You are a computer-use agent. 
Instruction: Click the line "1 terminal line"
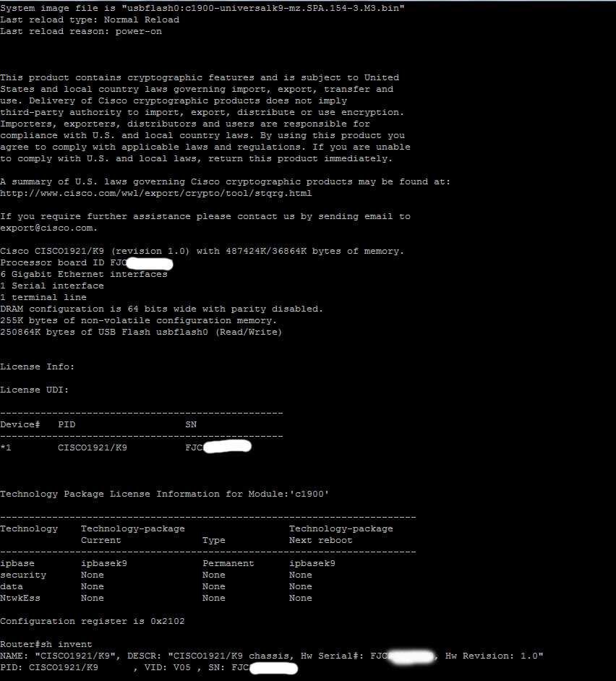pyautogui.click(x=43, y=298)
